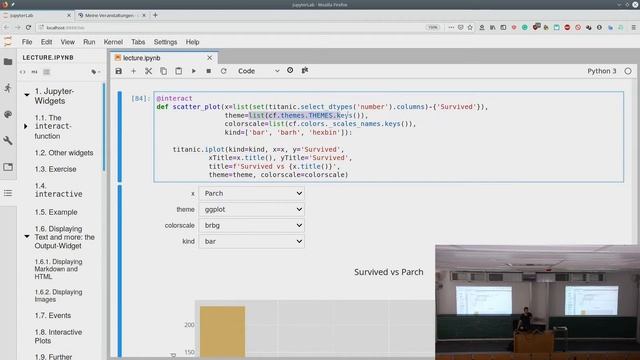Interrupt the kernel with the stop icon
The image size is (640, 360).
pyautogui.click(x=209, y=71)
